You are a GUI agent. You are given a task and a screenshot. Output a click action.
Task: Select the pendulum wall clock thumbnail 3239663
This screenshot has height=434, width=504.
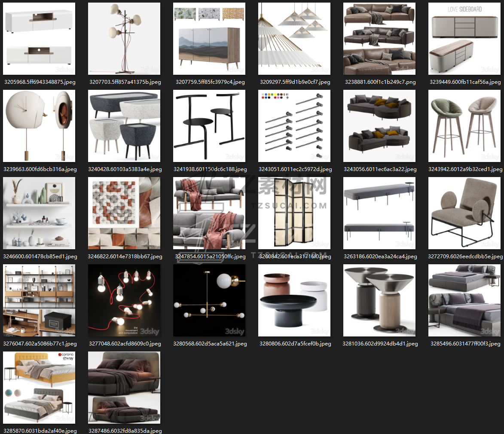point(39,126)
